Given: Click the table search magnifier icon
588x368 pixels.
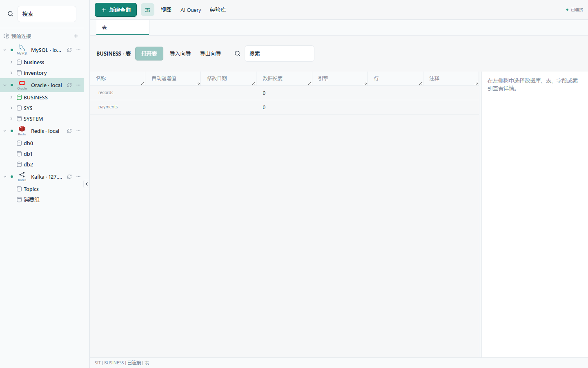Looking at the screenshot, I should pyautogui.click(x=237, y=54).
